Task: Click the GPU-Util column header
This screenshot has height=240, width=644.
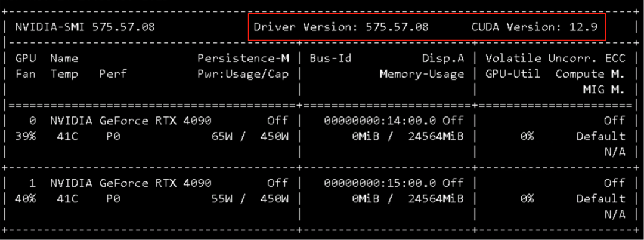Action: 512,74
